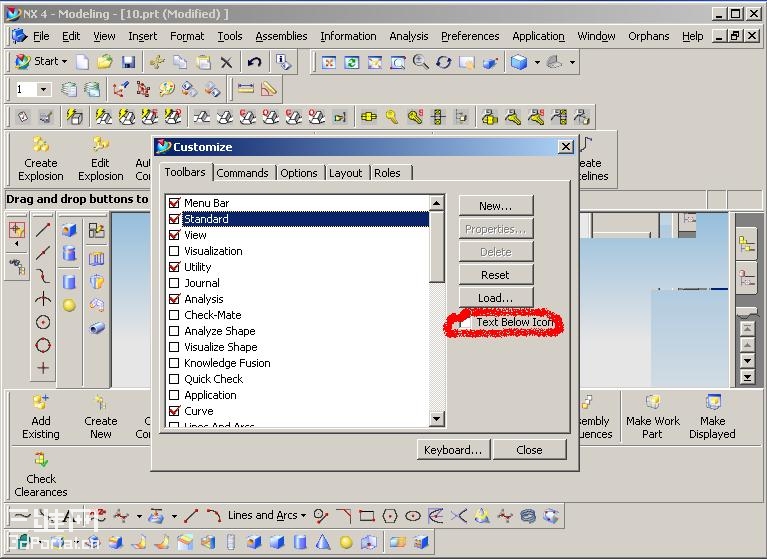Click the Edit Explosion toolbar button
This screenshot has height=559, width=767.
[100, 159]
